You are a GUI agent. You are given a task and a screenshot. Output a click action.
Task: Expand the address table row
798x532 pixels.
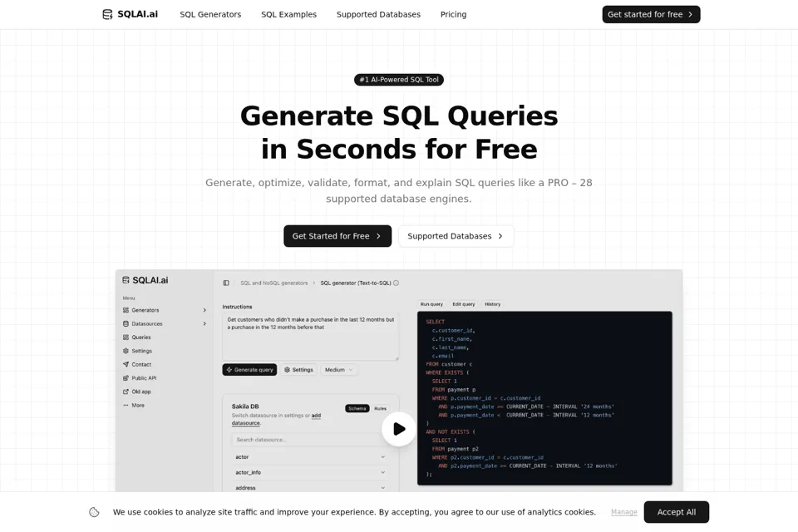[310, 488]
